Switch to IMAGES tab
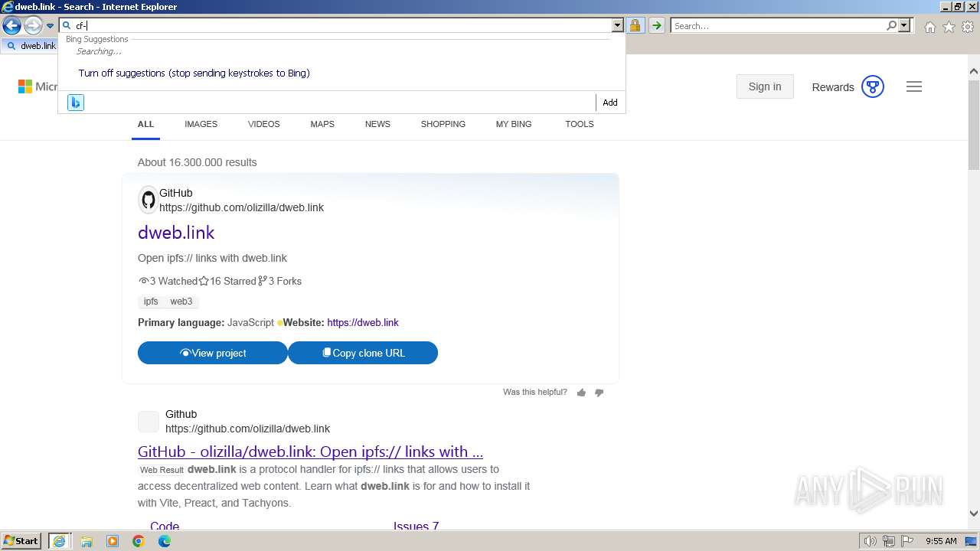980x551 pixels. 201,124
